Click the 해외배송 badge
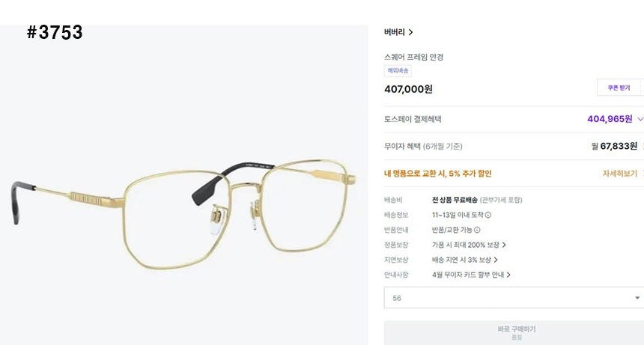 pyautogui.click(x=398, y=70)
